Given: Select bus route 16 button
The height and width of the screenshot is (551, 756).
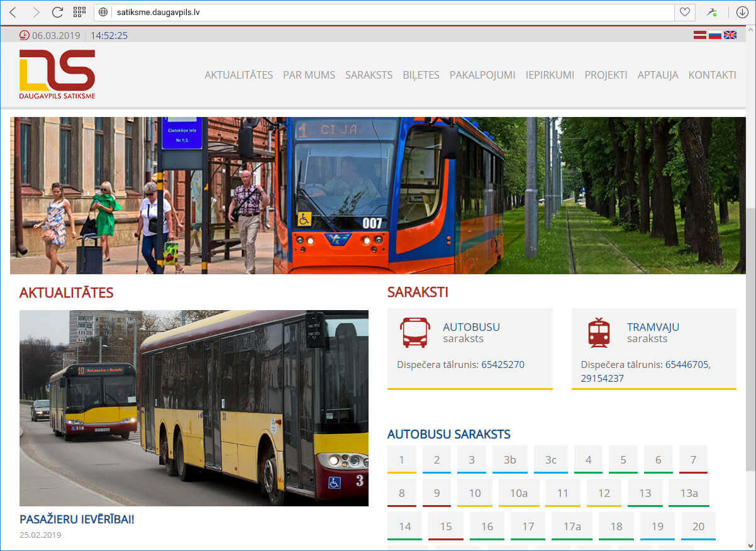Looking at the screenshot, I should [x=487, y=526].
